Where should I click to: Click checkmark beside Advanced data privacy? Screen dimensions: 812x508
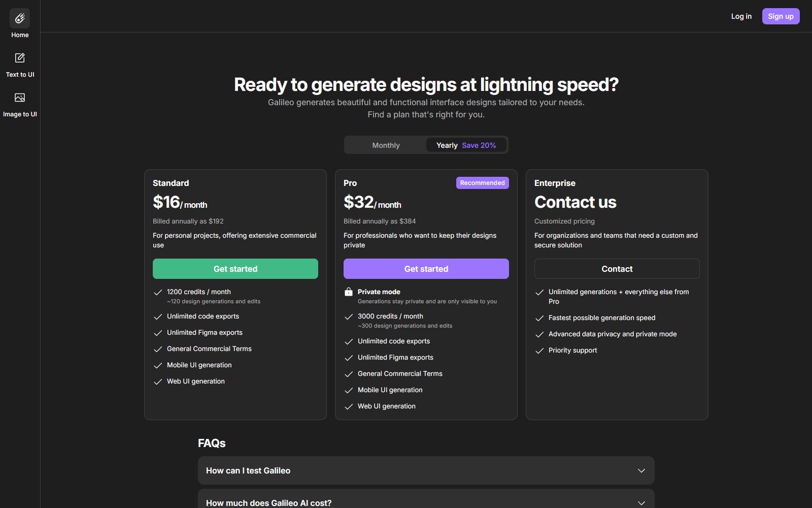(x=539, y=335)
